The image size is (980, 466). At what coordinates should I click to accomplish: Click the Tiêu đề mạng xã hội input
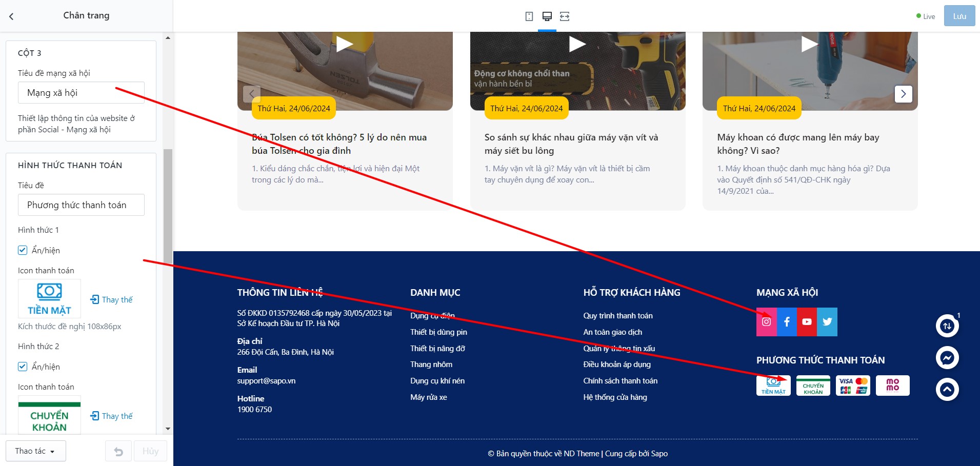81,93
